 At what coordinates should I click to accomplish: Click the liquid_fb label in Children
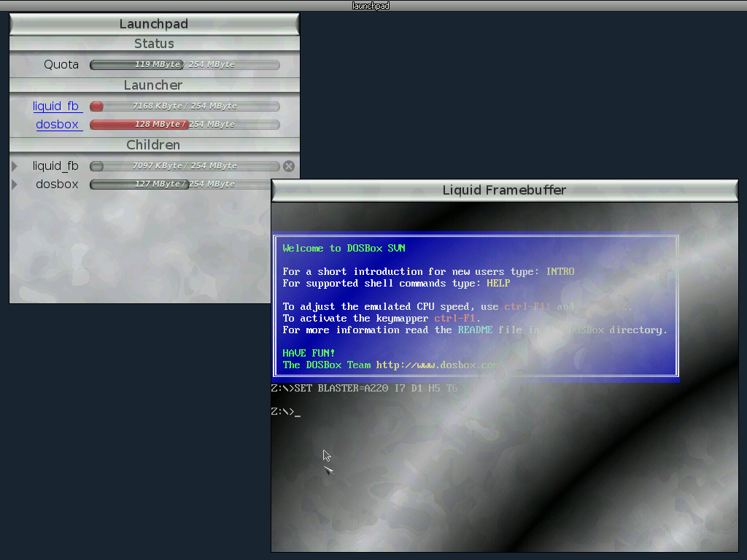coord(55,166)
